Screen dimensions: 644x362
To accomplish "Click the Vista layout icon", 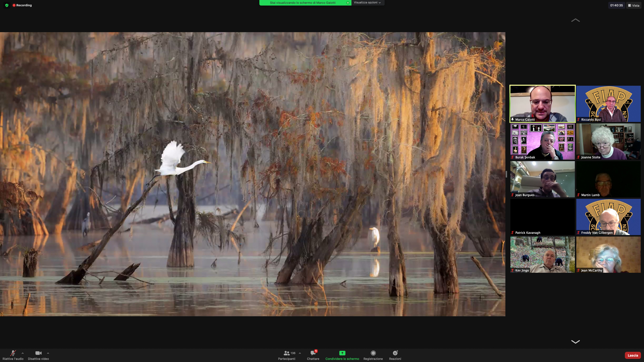I will 630,5.
